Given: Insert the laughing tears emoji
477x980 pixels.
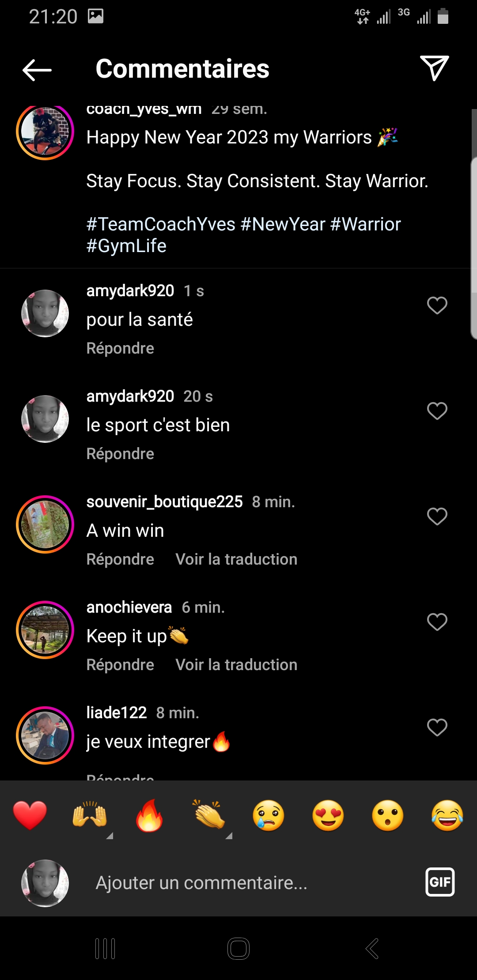Looking at the screenshot, I should click(x=447, y=815).
